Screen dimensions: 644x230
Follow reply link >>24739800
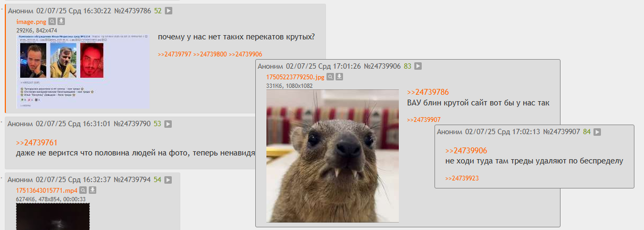210,54
